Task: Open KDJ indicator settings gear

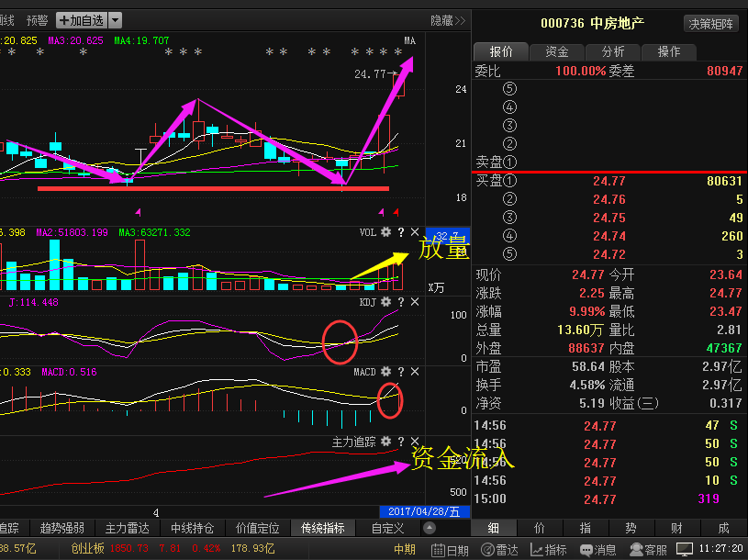Action: click(385, 302)
